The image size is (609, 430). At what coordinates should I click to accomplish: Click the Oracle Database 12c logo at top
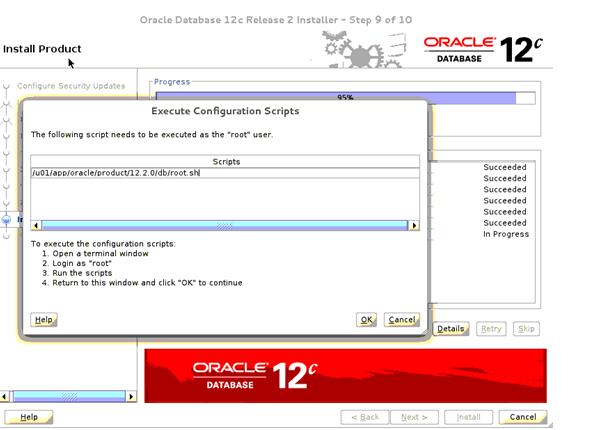(483, 50)
